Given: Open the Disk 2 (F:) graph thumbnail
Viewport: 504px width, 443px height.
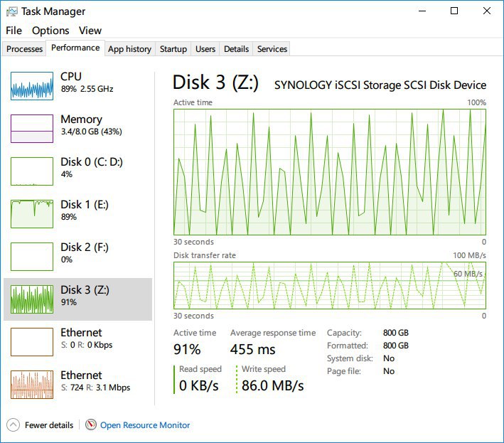Looking at the screenshot, I should (x=32, y=257).
